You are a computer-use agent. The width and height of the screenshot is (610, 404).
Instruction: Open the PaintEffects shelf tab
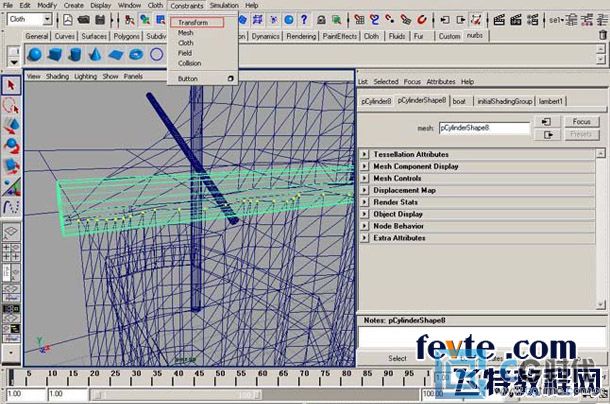point(340,36)
